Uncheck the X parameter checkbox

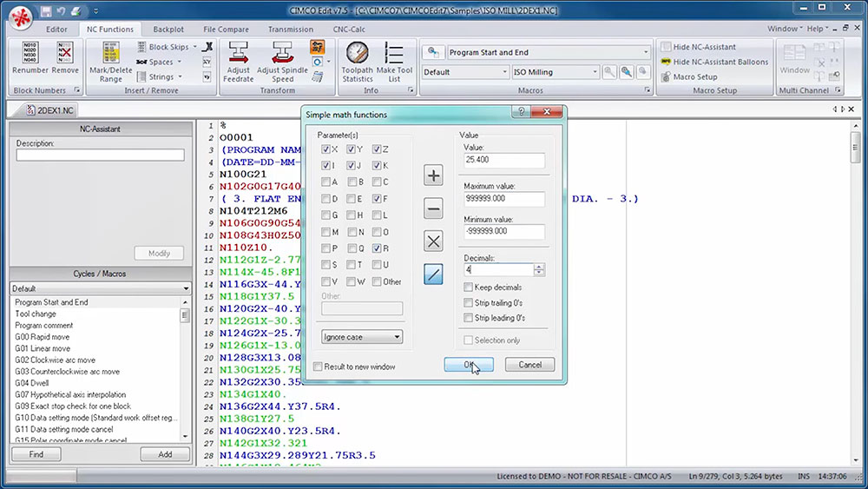click(x=325, y=149)
